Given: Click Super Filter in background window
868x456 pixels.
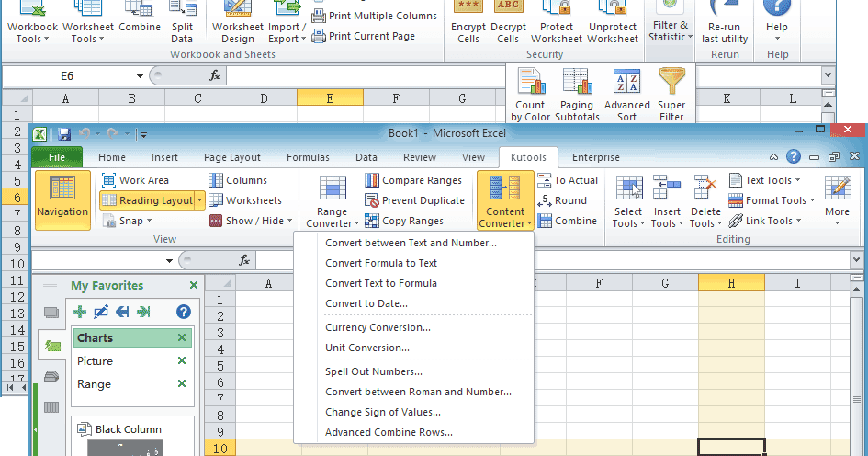Looking at the screenshot, I should click(x=671, y=94).
